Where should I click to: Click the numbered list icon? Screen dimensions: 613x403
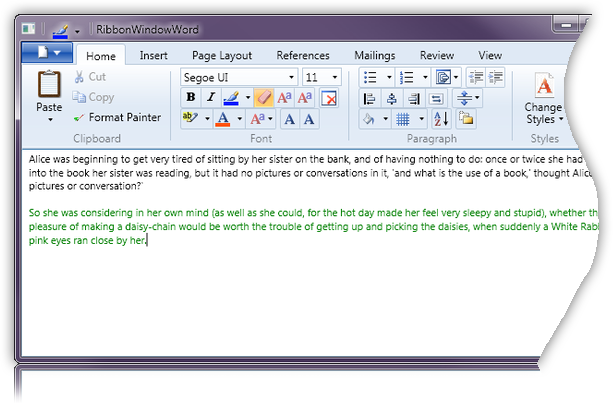[405, 77]
